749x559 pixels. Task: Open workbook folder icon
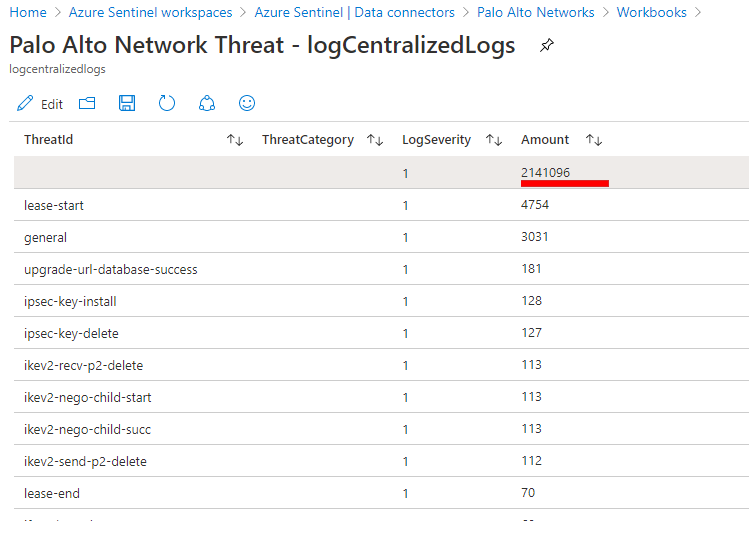pos(87,103)
